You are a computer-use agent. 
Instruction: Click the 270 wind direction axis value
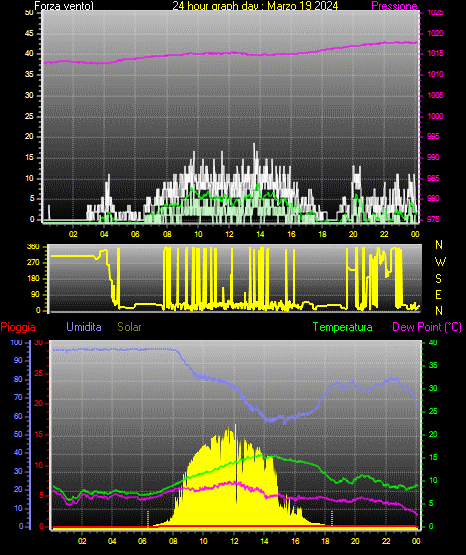[33, 263]
